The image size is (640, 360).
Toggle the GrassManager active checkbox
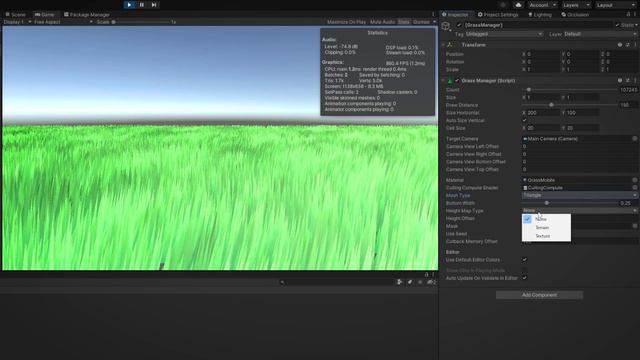click(459, 25)
